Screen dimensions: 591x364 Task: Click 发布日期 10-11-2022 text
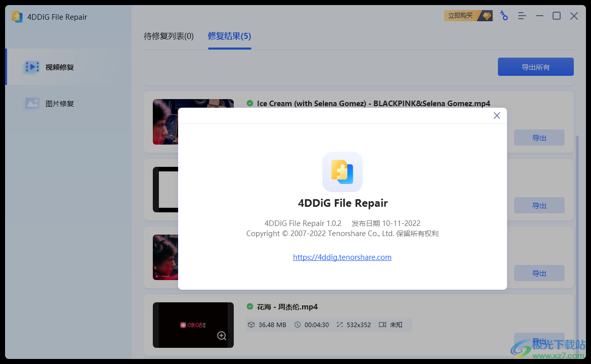tap(386, 223)
